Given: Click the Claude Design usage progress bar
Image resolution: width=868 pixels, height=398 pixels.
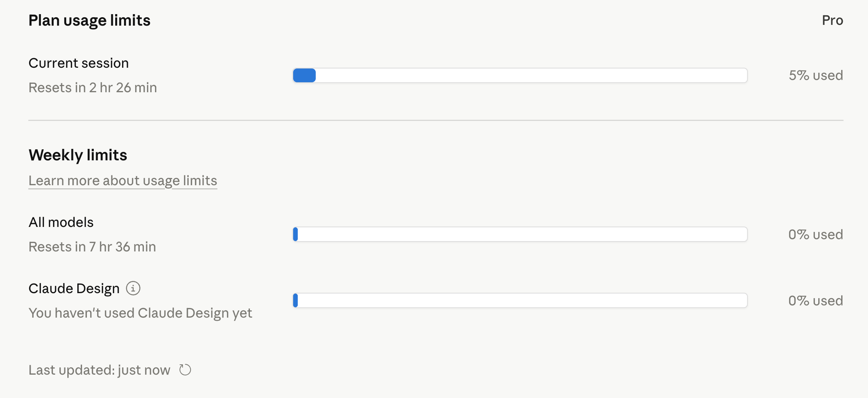Looking at the screenshot, I should [520, 300].
